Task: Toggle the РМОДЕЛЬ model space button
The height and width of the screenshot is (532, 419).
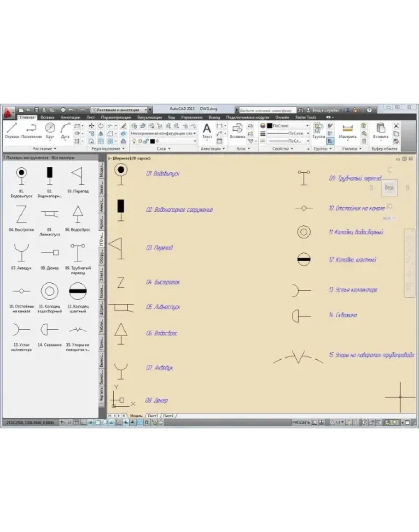Action: pyautogui.click(x=301, y=422)
